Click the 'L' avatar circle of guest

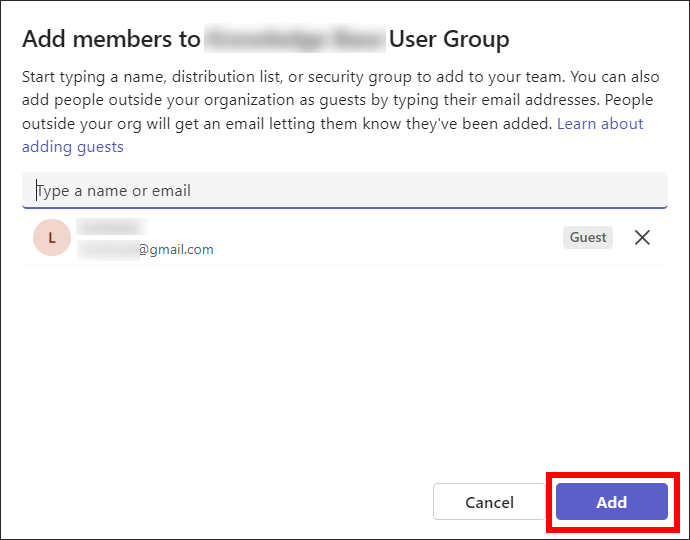coord(52,238)
